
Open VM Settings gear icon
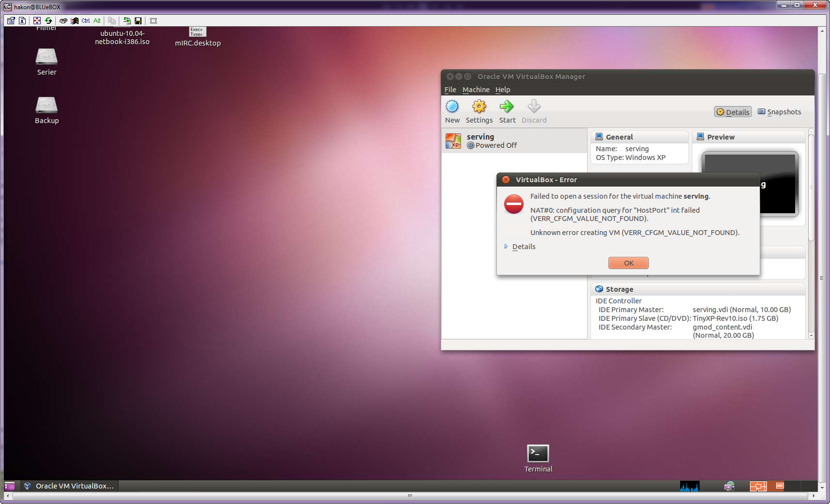pos(479,111)
